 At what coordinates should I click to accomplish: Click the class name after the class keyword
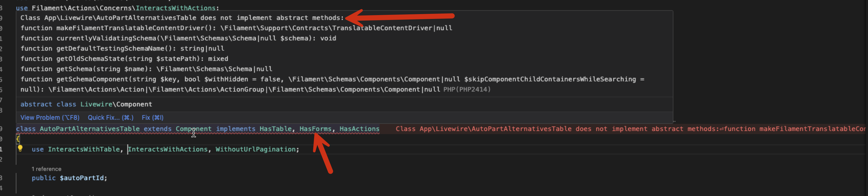point(90,129)
